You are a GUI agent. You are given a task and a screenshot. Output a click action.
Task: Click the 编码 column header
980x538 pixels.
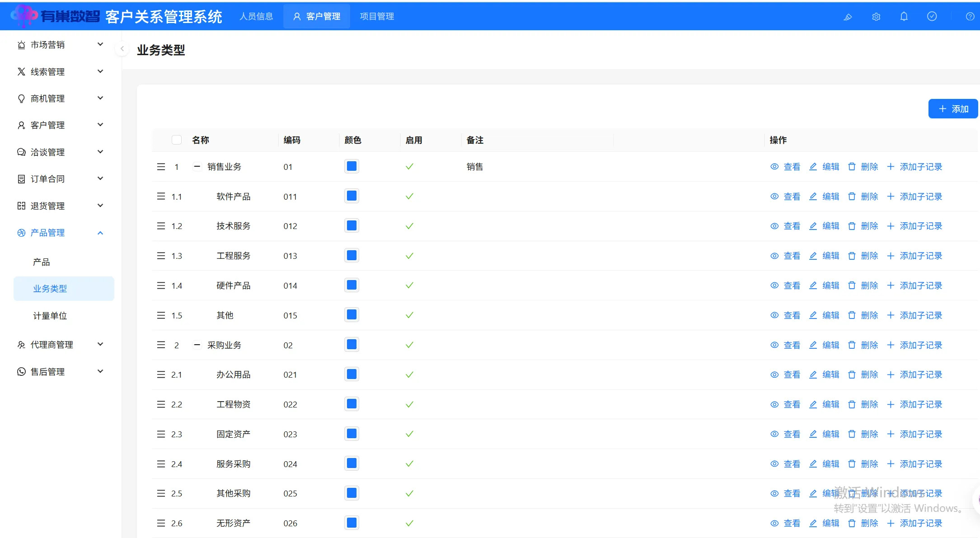(x=292, y=140)
